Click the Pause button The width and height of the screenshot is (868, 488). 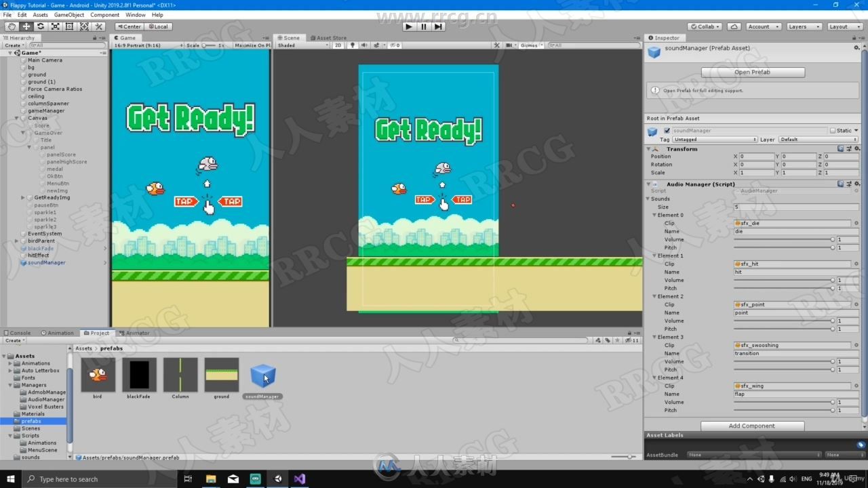point(424,26)
